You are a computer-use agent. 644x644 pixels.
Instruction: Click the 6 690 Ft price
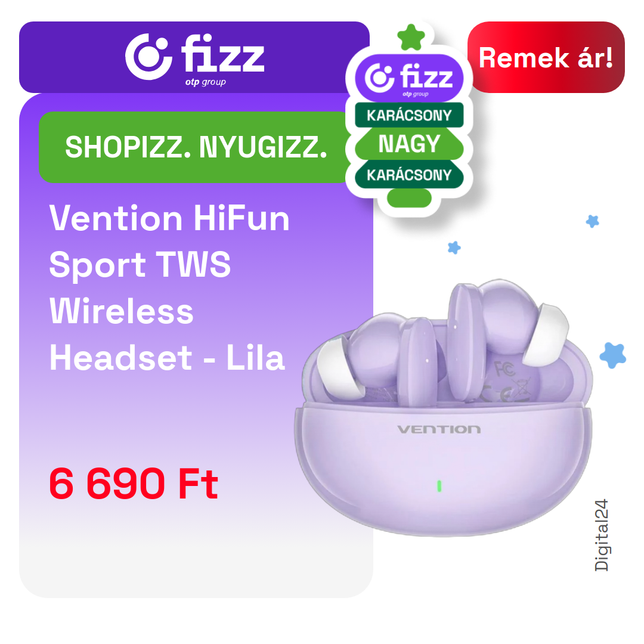[x=134, y=484]
